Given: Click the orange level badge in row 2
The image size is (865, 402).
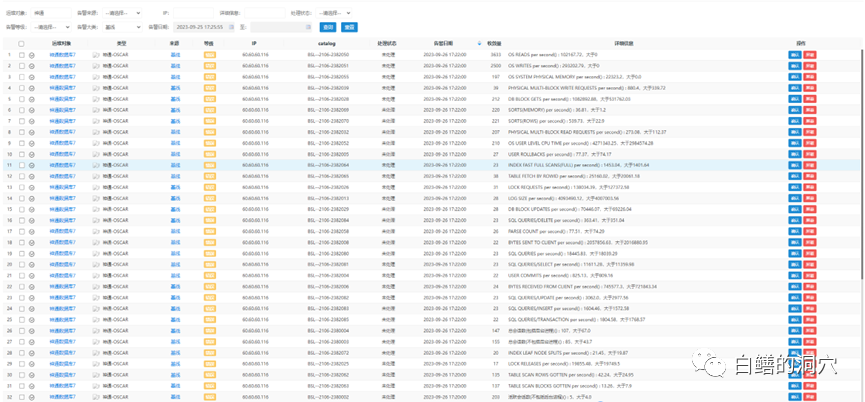Looking at the screenshot, I should 210,67.
